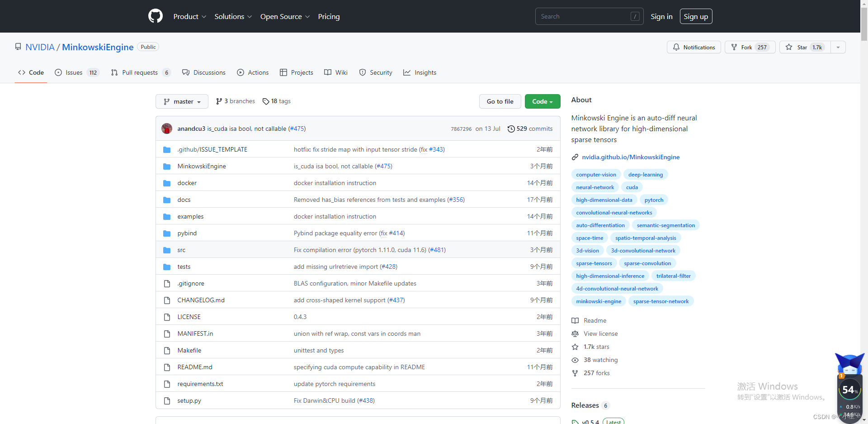Click the Sign up button
This screenshot has width=868, height=424.
click(696, 16)
